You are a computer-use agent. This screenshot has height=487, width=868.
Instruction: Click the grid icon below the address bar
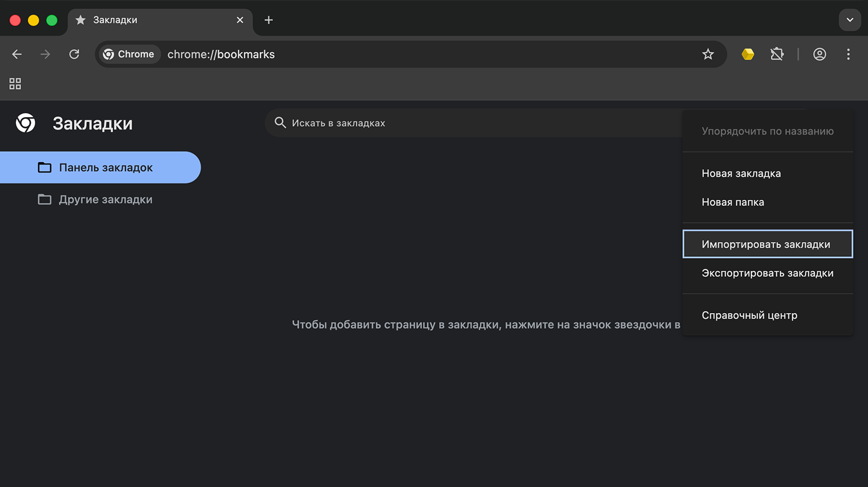click(x=15, y=83)
